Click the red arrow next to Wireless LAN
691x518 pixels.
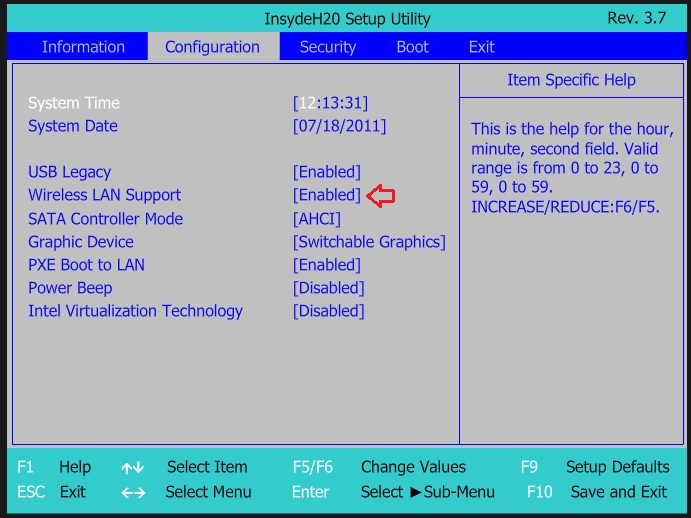coord(381,196)
